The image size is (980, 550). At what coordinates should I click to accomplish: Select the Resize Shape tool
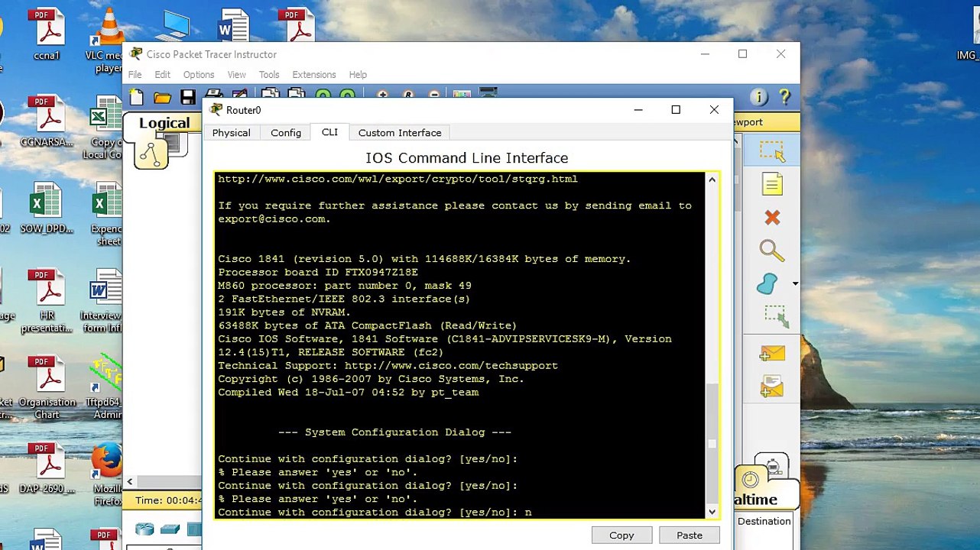pyautogui.click(x=775, y=315)
